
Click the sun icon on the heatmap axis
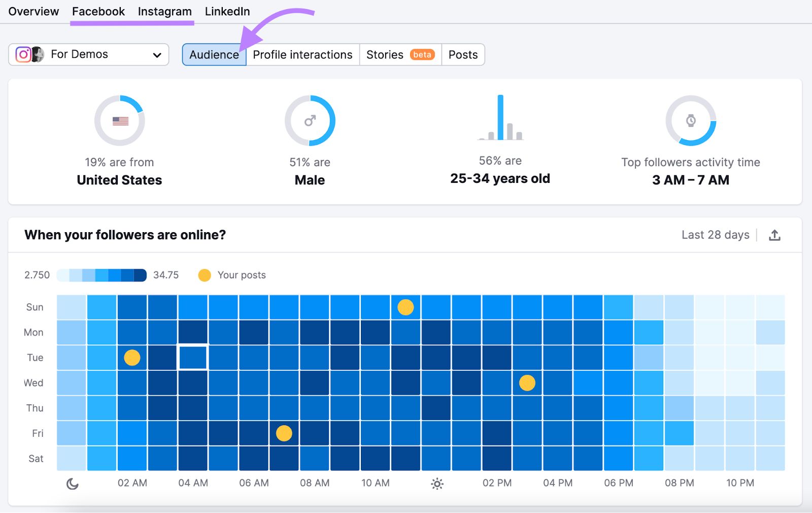click(x=437, y=483)
